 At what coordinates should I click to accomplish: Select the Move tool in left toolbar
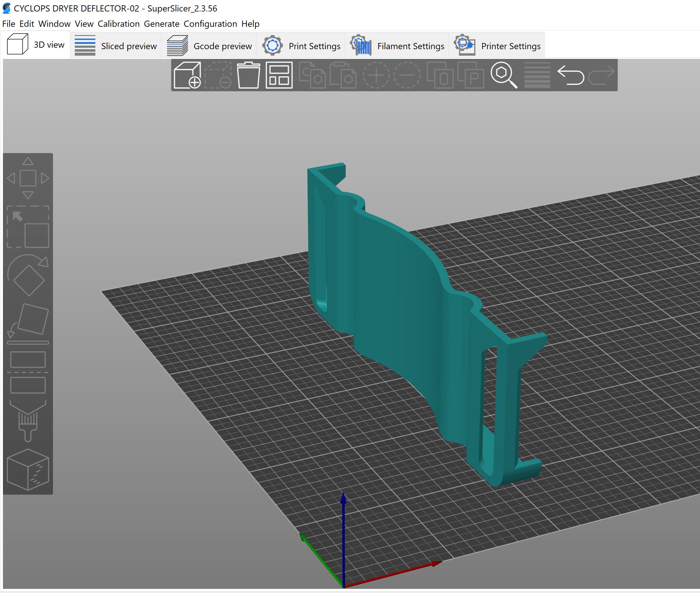[x=28, y=178]
